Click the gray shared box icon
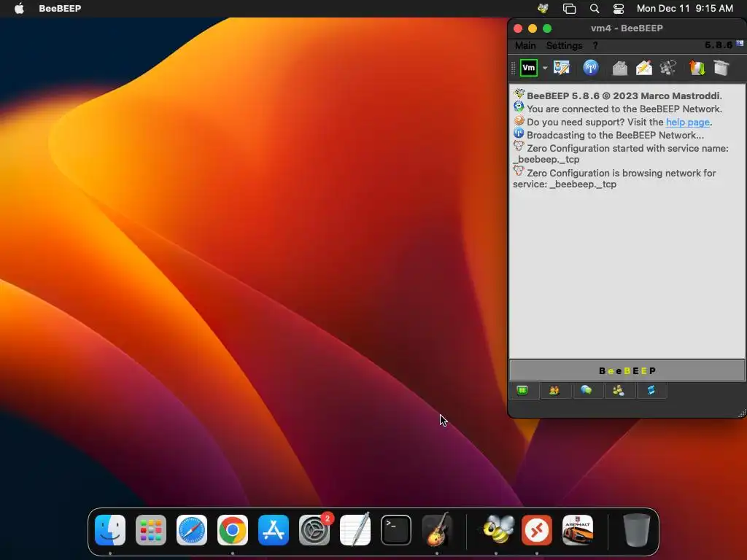 tap(721, 68)
